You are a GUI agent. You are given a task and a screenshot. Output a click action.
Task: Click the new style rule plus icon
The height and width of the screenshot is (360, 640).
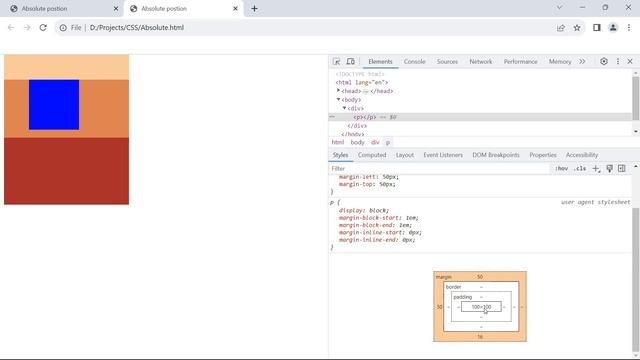click(596, 169)
